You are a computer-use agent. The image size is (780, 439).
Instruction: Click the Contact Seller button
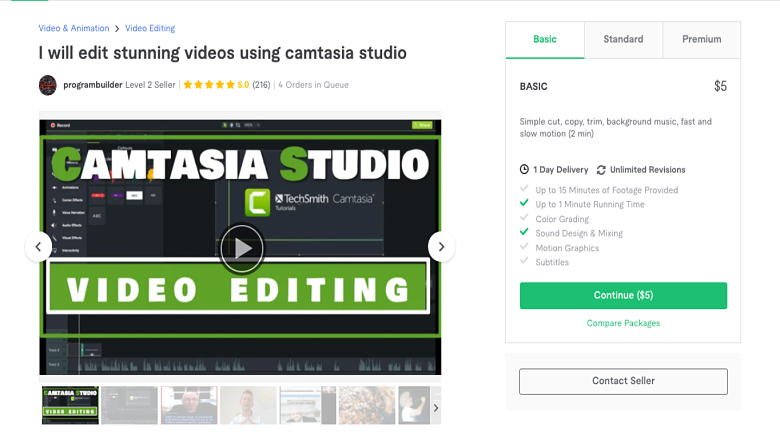[x=623, y=381]
